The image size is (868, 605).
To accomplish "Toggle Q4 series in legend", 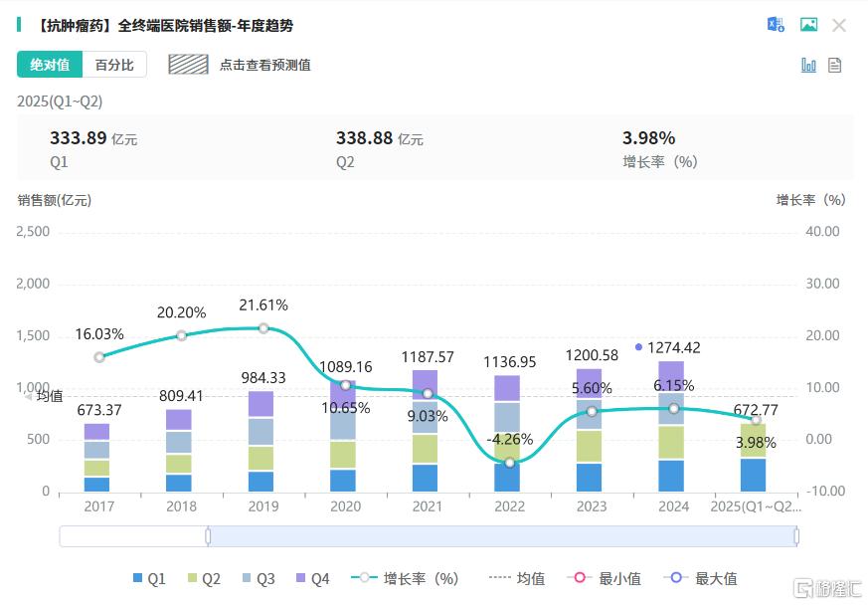I will [312, 578].
